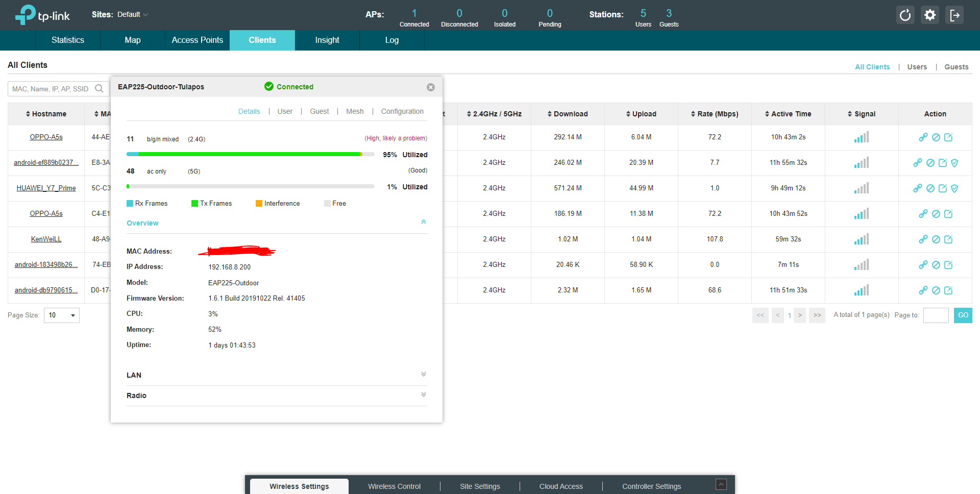The width and height of the screenshot is (980, 494).
Task: Go to the next page button
Action: tap(800, 315)
